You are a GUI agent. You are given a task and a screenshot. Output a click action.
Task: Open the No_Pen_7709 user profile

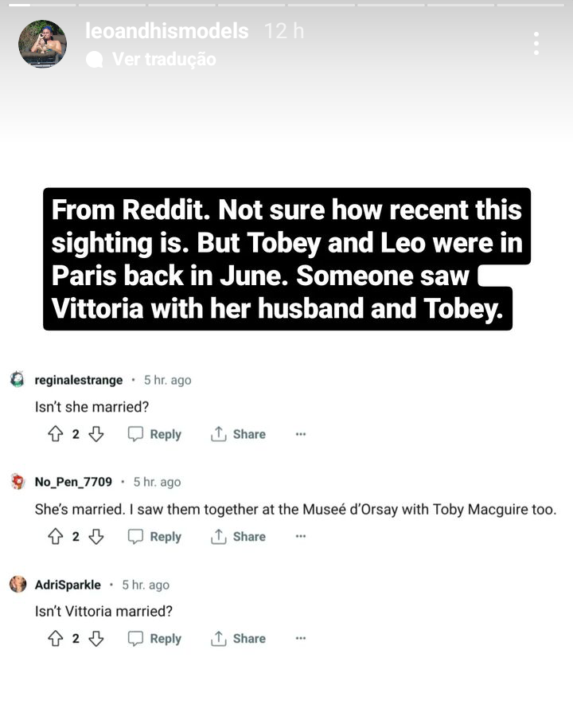point(73,482)
